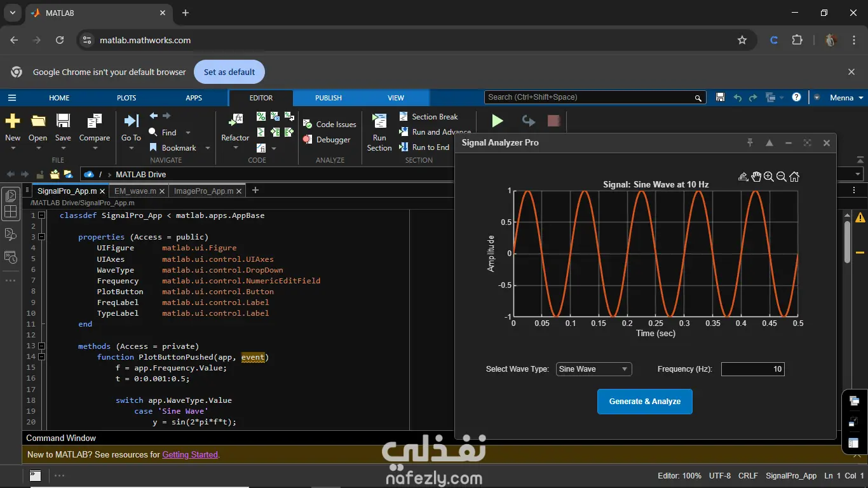This screenshot has width=868, height=488.
Task: Open the Files panel in the left sidebar
Action: [11, 196]
